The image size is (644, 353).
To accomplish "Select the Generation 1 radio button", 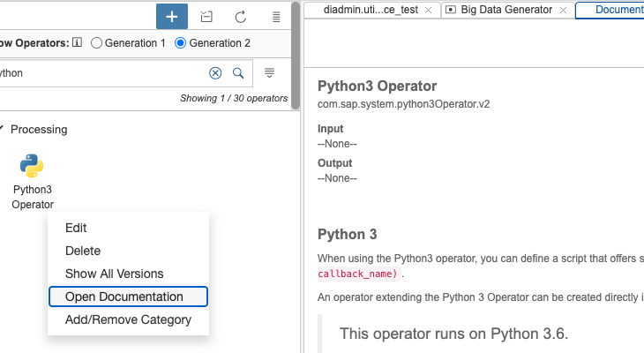I will (x=97, y=42).
